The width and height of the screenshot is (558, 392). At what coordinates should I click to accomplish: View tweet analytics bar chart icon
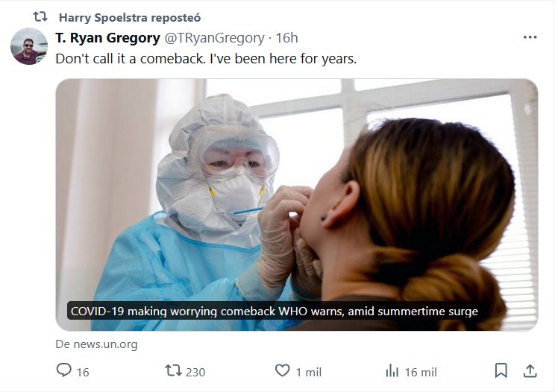pos(392,370)
